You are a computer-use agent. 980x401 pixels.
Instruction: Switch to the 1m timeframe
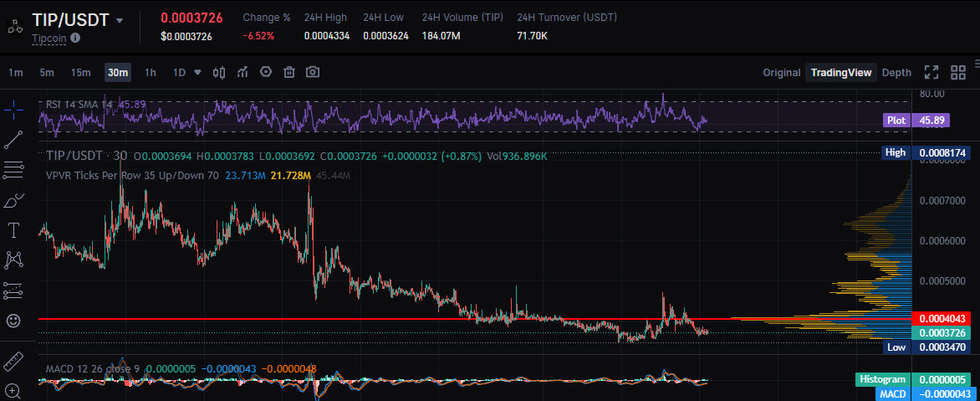(x=16, y=73)
